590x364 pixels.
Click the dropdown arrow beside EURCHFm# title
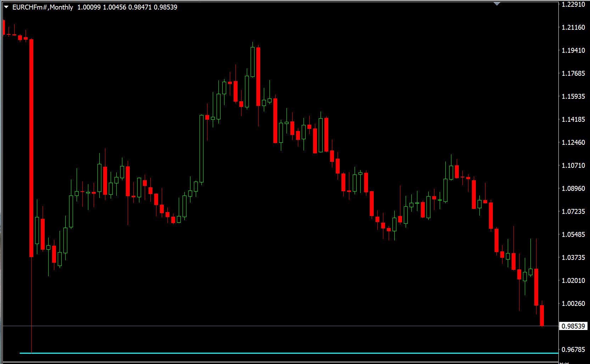pos(6,7)
